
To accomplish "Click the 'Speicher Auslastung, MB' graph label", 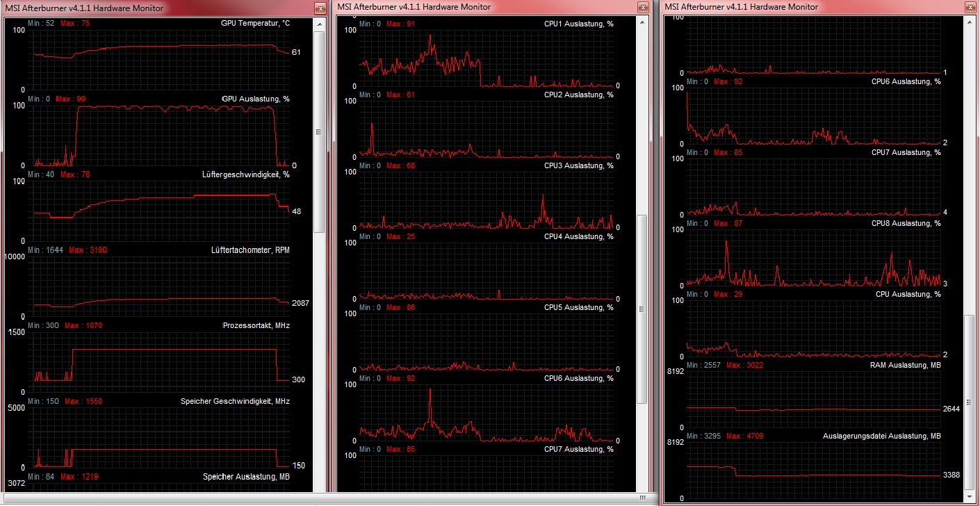I will tap(246, 478).
